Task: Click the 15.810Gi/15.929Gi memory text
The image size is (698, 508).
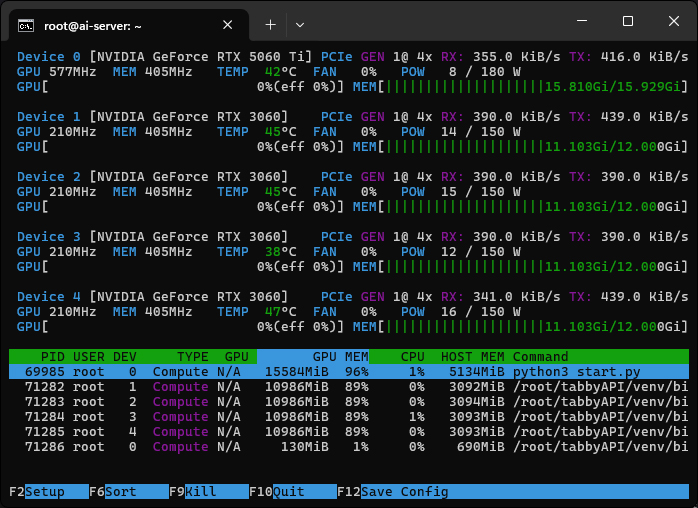Action: (x=613, y=87)
